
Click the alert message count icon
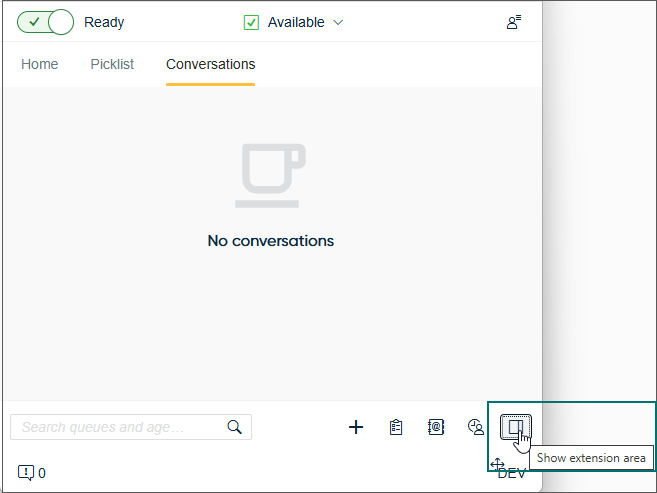point(26,472)
